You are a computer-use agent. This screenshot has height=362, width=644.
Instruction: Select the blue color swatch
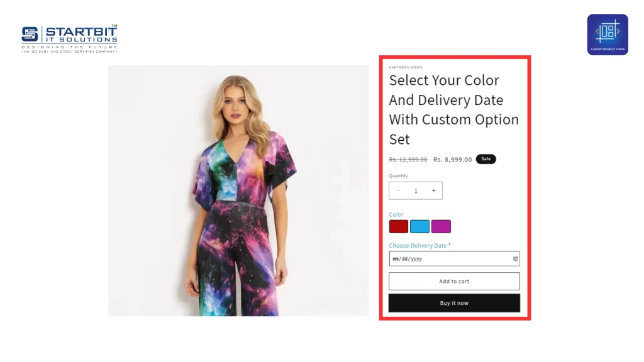pos(419,226)
